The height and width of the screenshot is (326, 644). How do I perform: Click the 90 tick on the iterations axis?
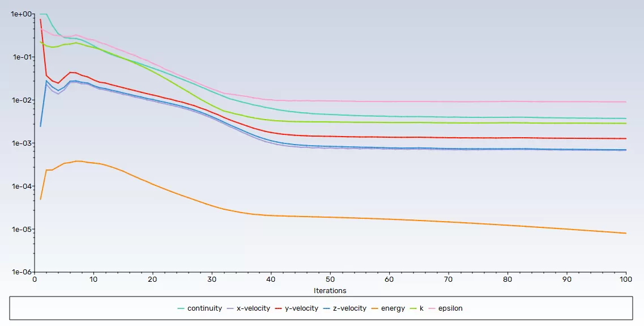tap(567, 279)
